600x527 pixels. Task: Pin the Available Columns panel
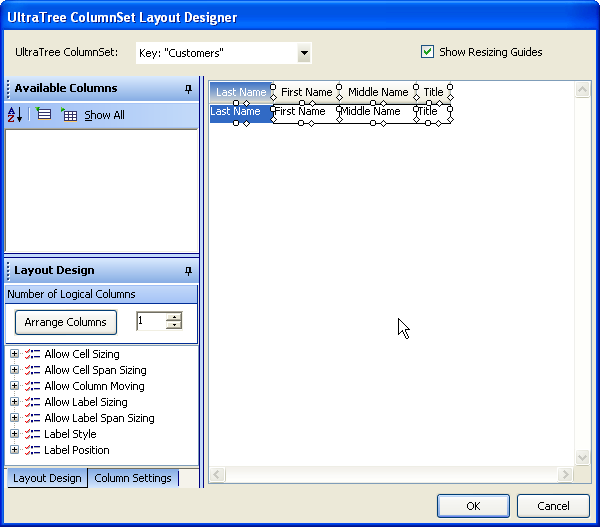(x=188, y=89)
